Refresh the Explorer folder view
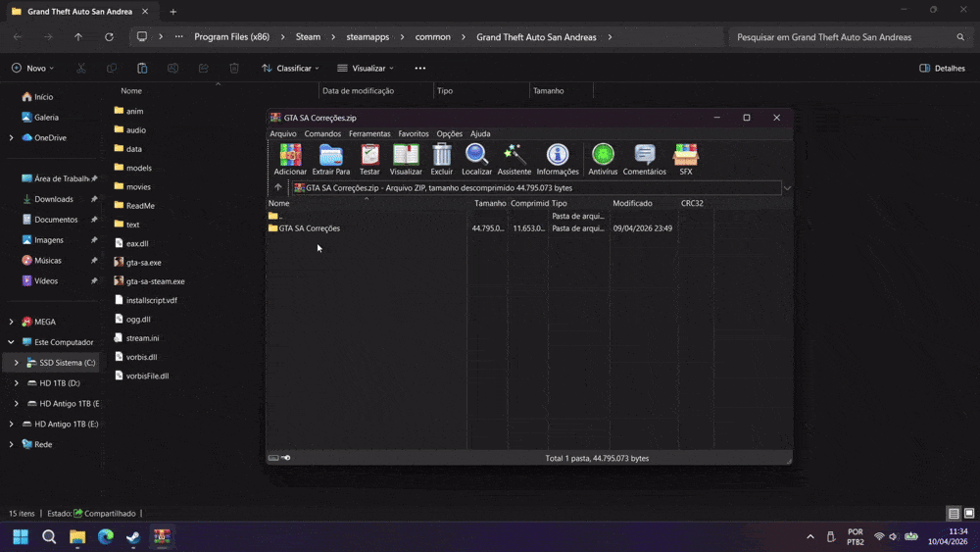 (109, 37)
